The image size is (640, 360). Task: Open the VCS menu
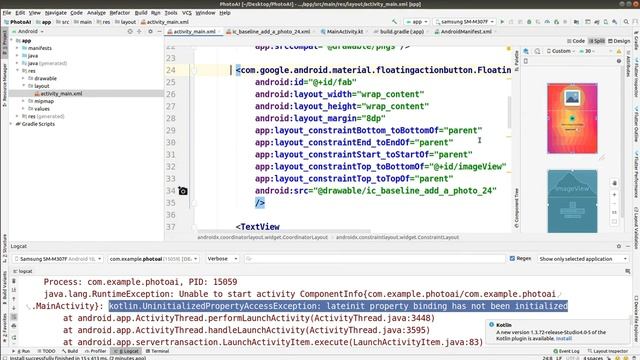[187, 13]
